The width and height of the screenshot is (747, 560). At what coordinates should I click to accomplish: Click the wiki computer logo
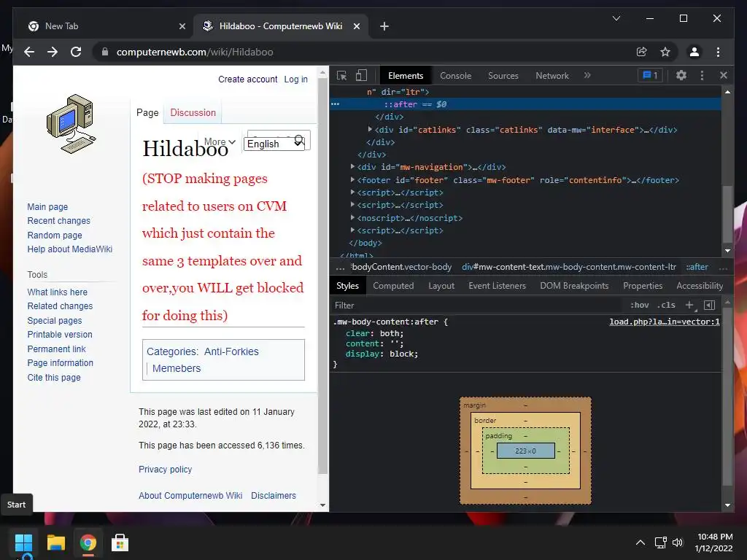point(71,123)
